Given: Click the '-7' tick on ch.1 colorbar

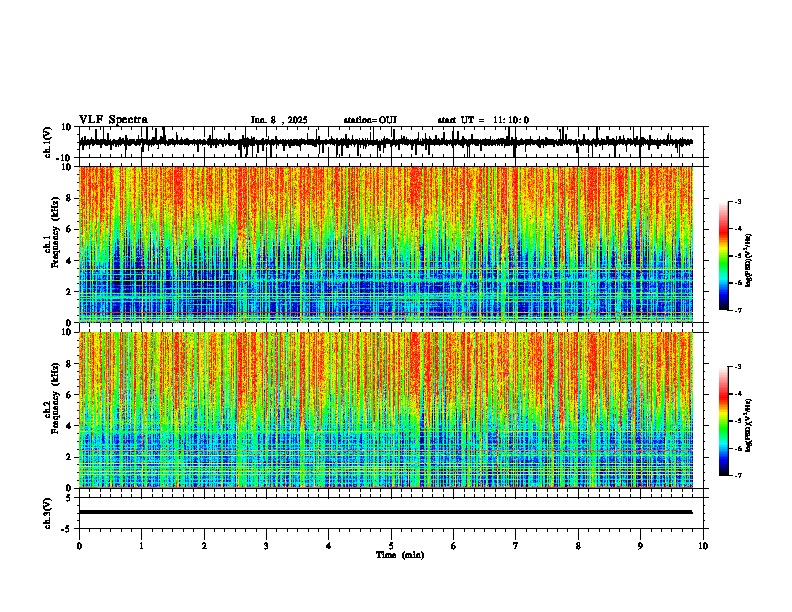Looking at the screenshot, I should pyautogui.click(x=738, y=310).
